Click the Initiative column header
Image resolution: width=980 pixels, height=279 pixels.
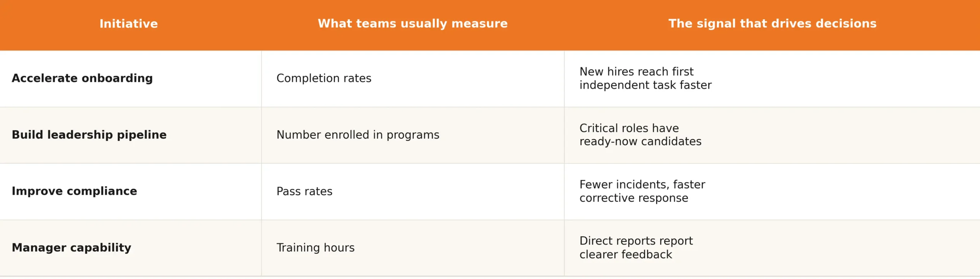click(x=129, y=24)
